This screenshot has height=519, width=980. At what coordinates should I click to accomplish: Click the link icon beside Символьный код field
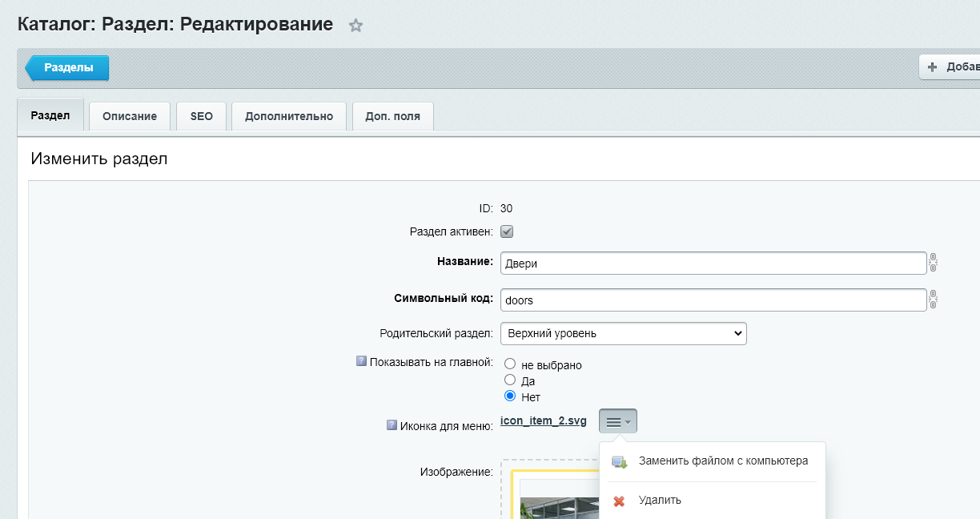(x=933, y=300)
